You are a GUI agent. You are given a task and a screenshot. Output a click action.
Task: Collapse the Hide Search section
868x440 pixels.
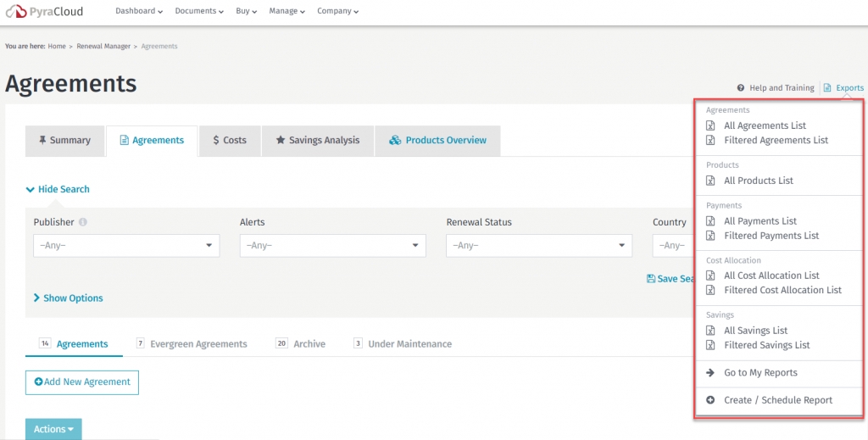[58, 189]
